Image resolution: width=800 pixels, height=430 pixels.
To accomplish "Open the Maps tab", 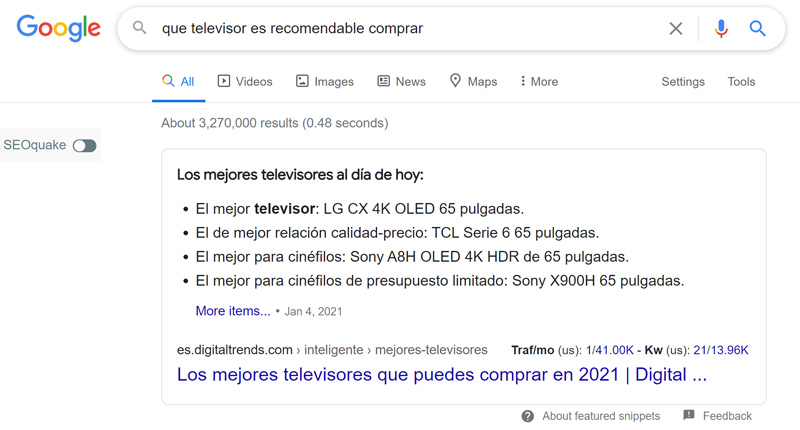I will 473,82.
